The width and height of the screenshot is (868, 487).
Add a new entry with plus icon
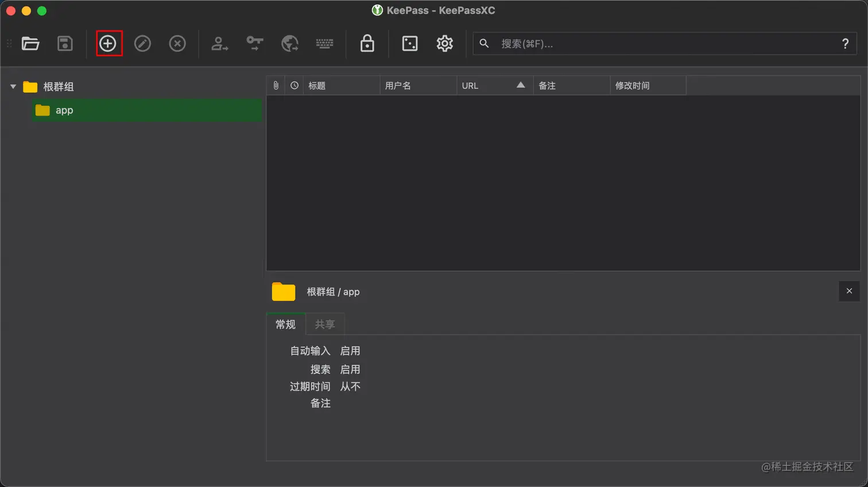[x=108, y=44]
